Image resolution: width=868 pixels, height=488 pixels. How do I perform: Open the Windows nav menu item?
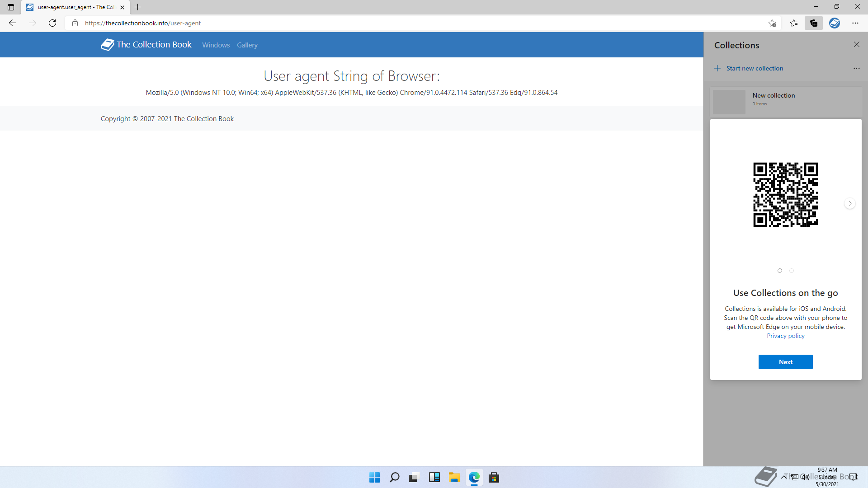tap(216, 45)
